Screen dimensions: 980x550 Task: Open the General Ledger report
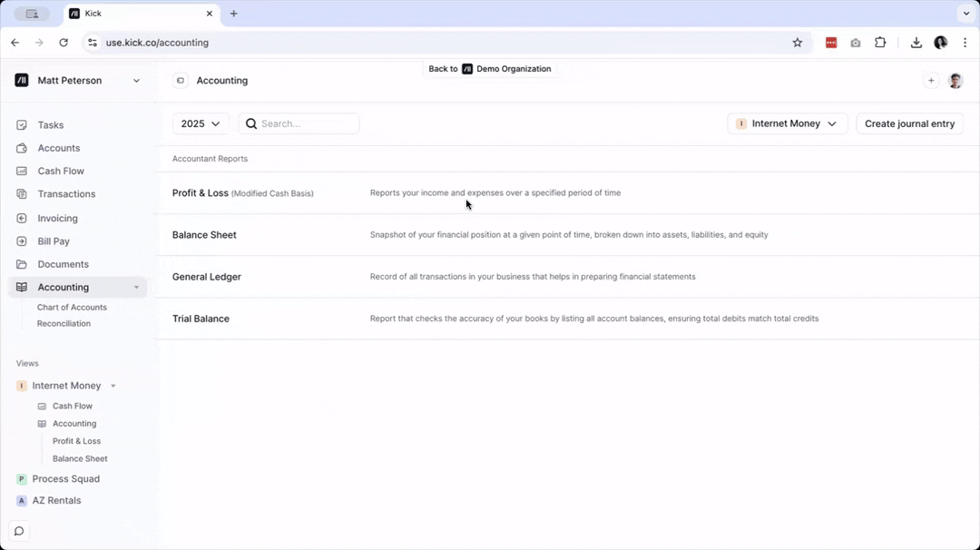[x=207, y=277]
